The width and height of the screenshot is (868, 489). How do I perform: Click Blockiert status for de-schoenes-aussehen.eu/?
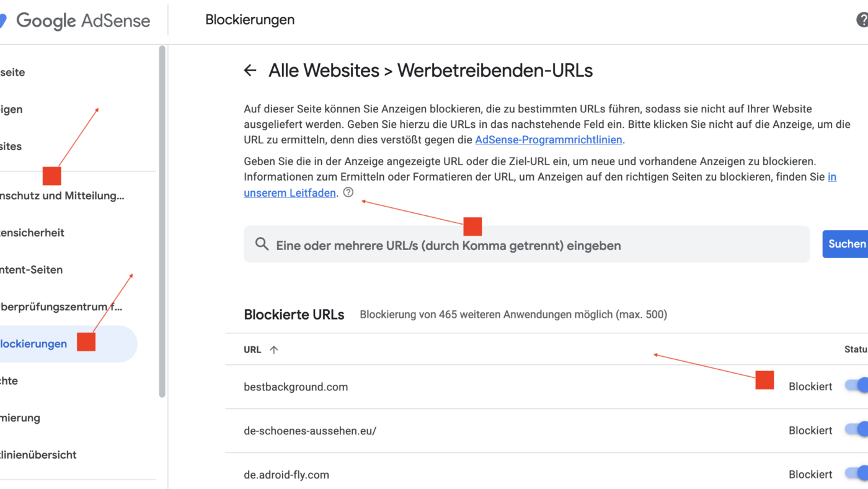pos(810,430)
